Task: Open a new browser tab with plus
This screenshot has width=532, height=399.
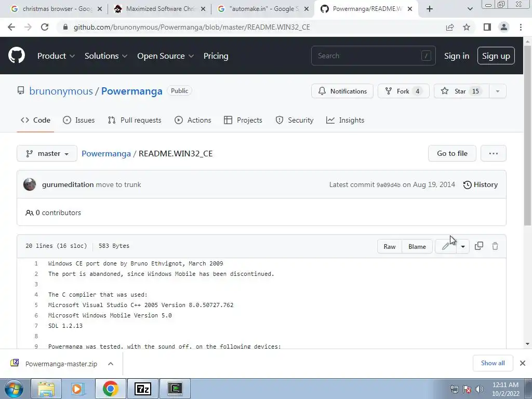Action: click(430, 9)
